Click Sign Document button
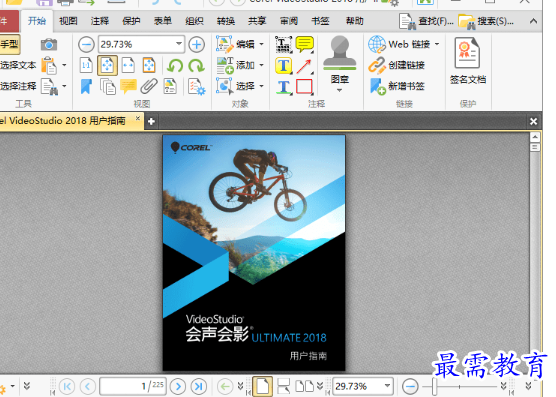Screen dimensions: 556x397 point(468,61)
